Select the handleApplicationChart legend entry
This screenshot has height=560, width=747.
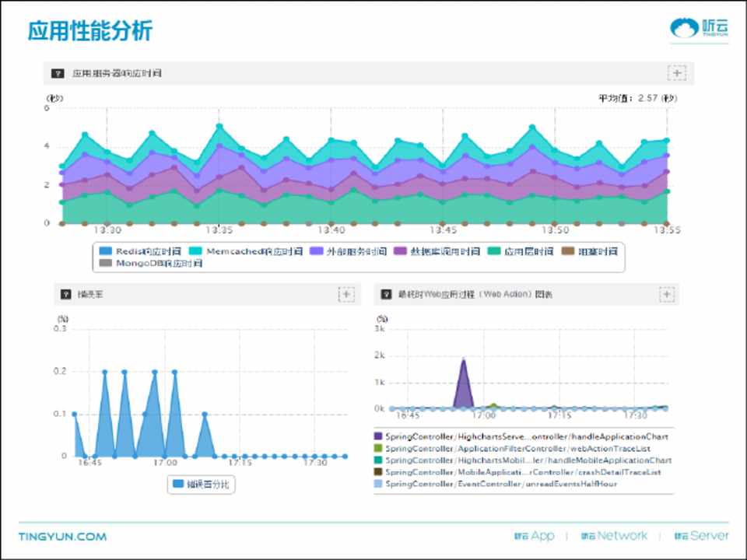[526, 437]
